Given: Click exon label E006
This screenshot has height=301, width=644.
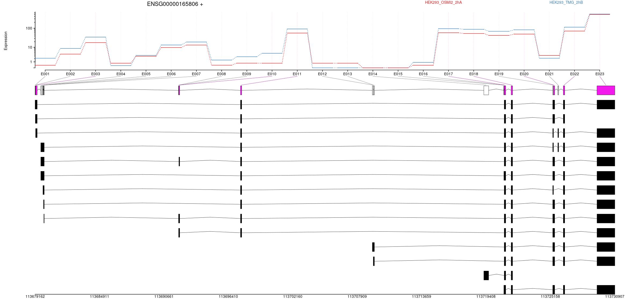Looking at the screenshot, I should coord(171,74).
